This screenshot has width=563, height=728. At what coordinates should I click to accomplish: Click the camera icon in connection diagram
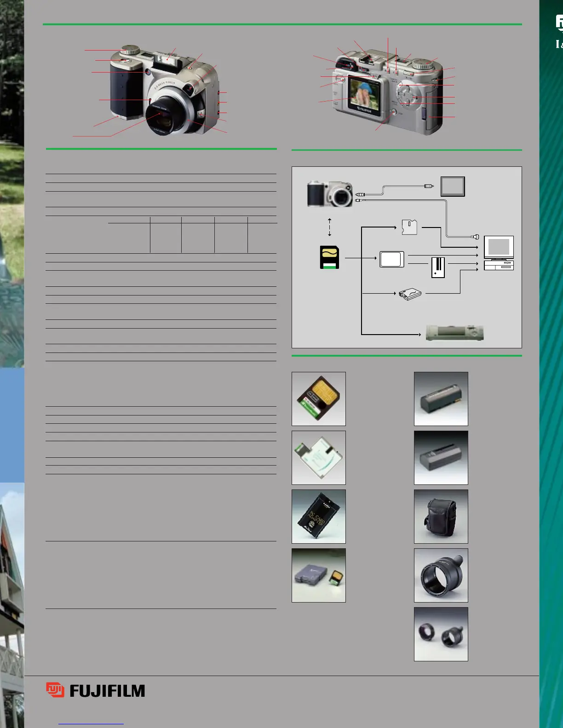click(x=330, y=194)
